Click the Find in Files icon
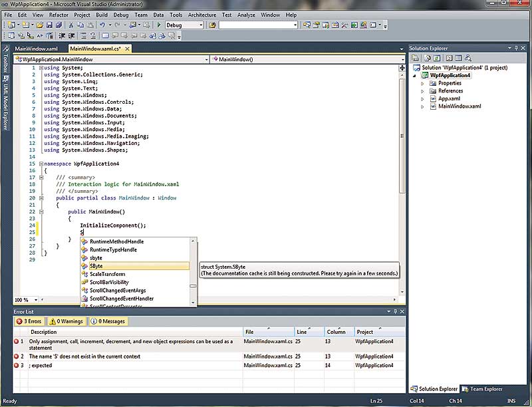Viewport: 532px width, 407px height. (212, 25)
